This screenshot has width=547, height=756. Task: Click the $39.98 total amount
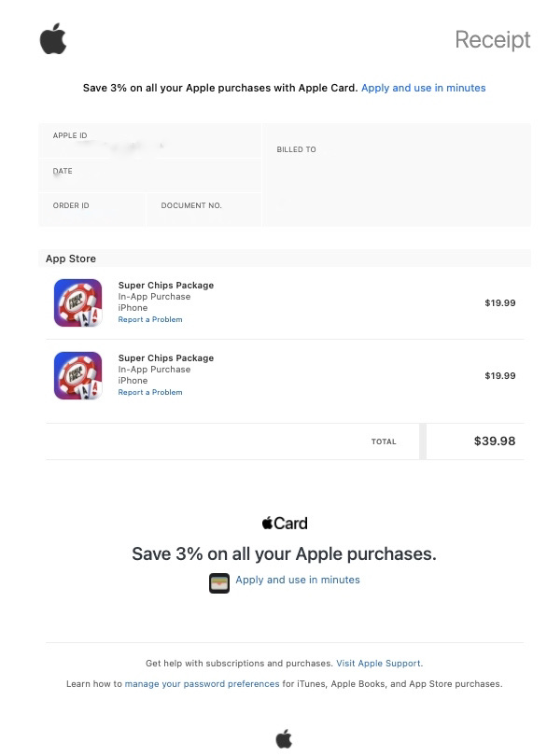[x=495, y=441]
